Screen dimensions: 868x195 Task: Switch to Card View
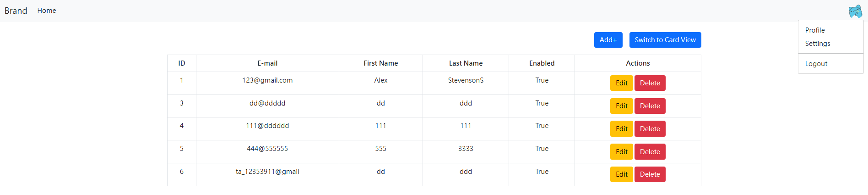pyautogui.click(x=665, y=40)
